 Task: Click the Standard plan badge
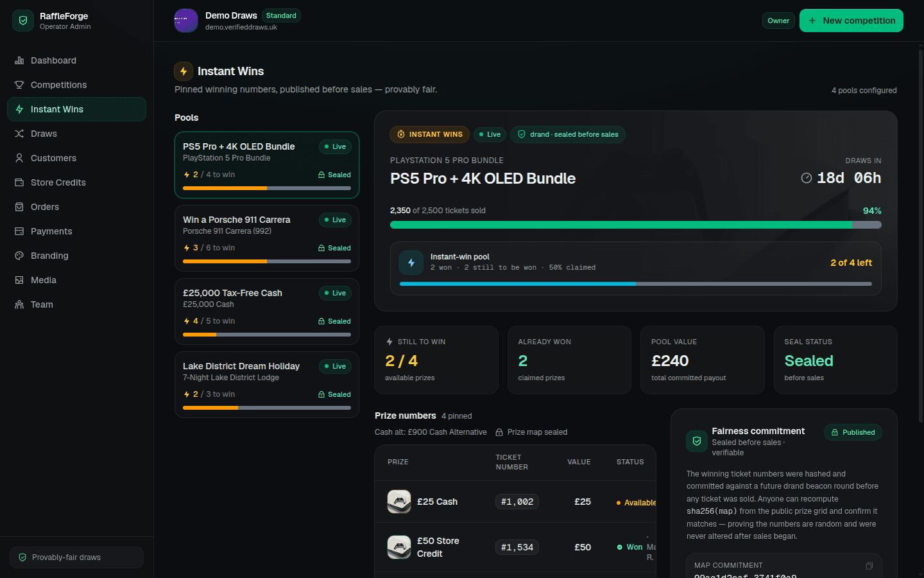[x=281, y=15]
